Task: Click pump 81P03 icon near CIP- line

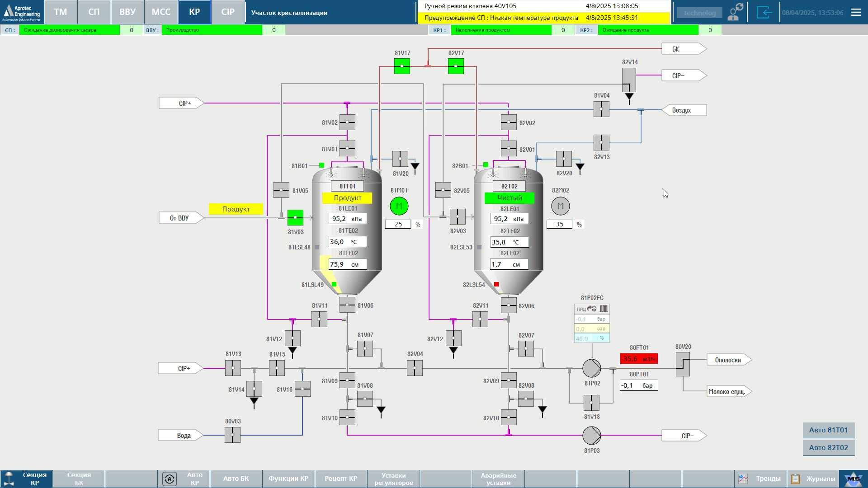Action: (x=591, y=435)
